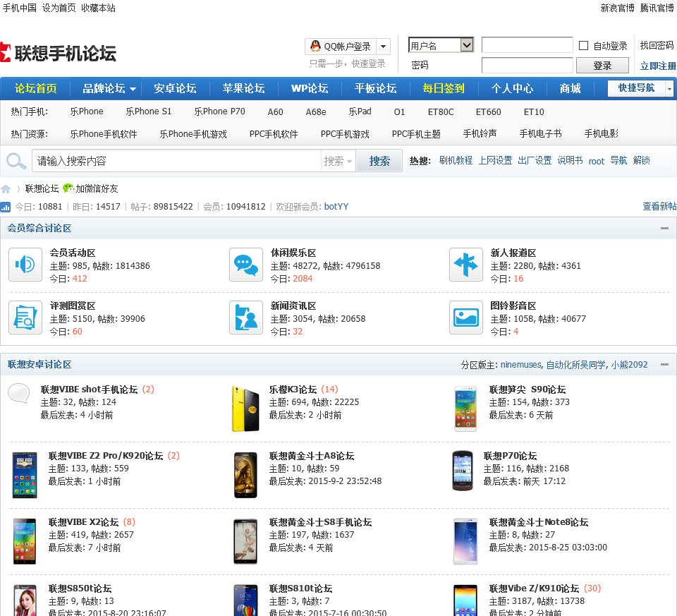Screen dimensions: 677x616
Task: Focus the password input field
Action: click(x=527, y=66)
